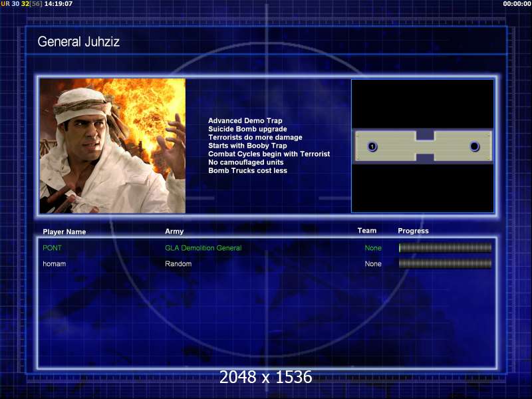Click the 'Army' column header

point(174,231)
